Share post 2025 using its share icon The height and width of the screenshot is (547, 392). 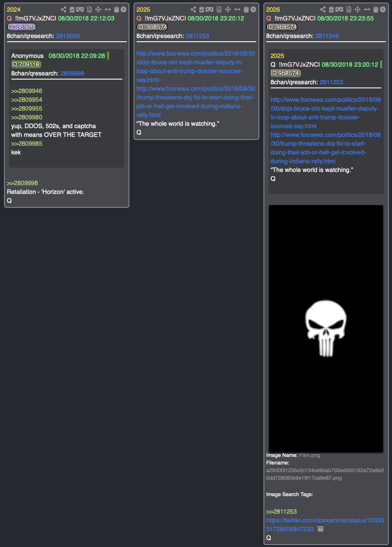(193, 10)
